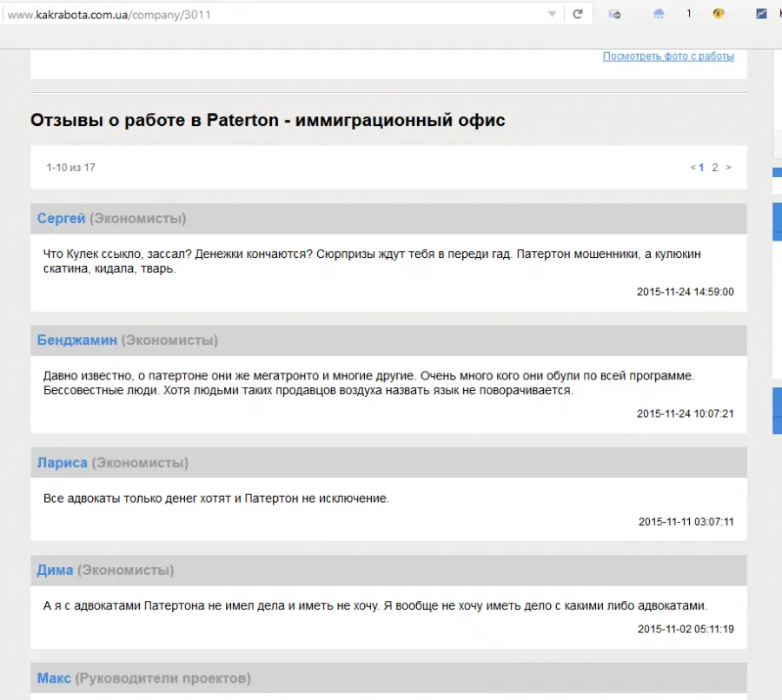Image resolution: width=782 pixels, height=700 pixels.
Task: Click Сергей's review text about Патертон мошенники
Action: (372, 261)
